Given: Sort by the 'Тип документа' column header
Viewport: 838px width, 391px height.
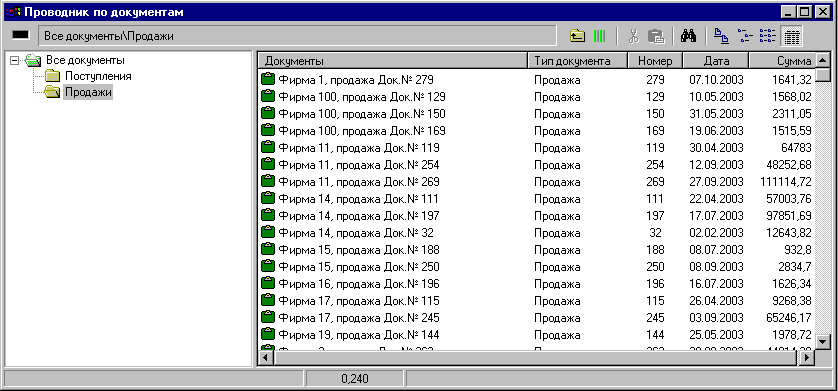Looking at the screenshot, I should point(577,61).
